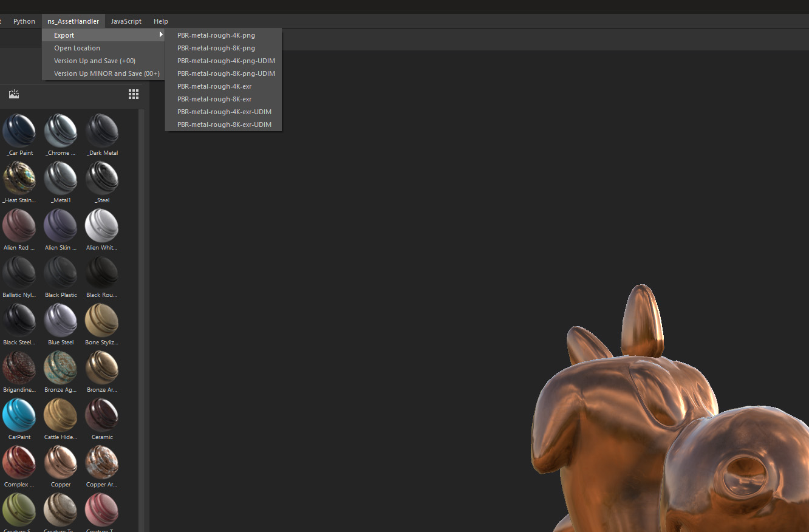Open the Help menu
This screenshot has height=532, width=809.
160,21
